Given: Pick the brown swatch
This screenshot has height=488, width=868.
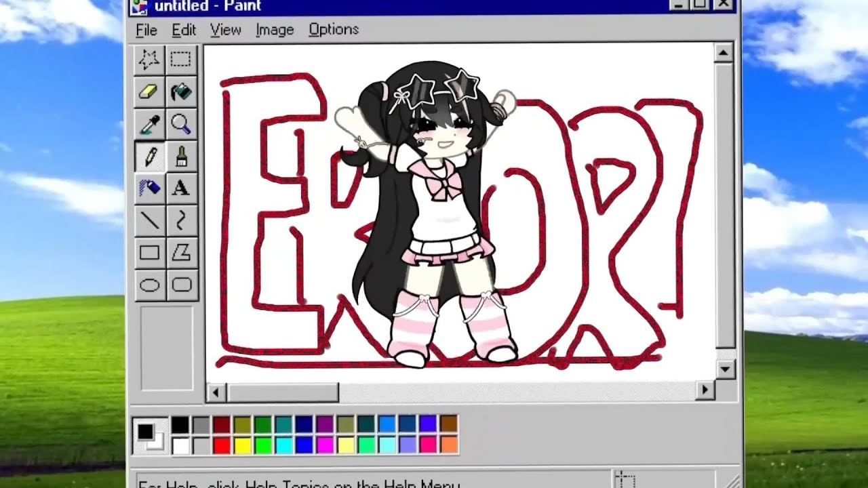Looking at the screenshot, I should pos(449,424).
